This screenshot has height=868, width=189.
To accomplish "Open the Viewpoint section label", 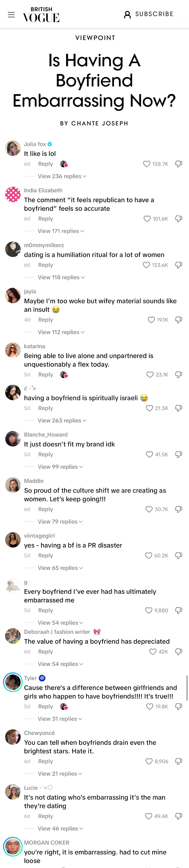I will (95, 38).
